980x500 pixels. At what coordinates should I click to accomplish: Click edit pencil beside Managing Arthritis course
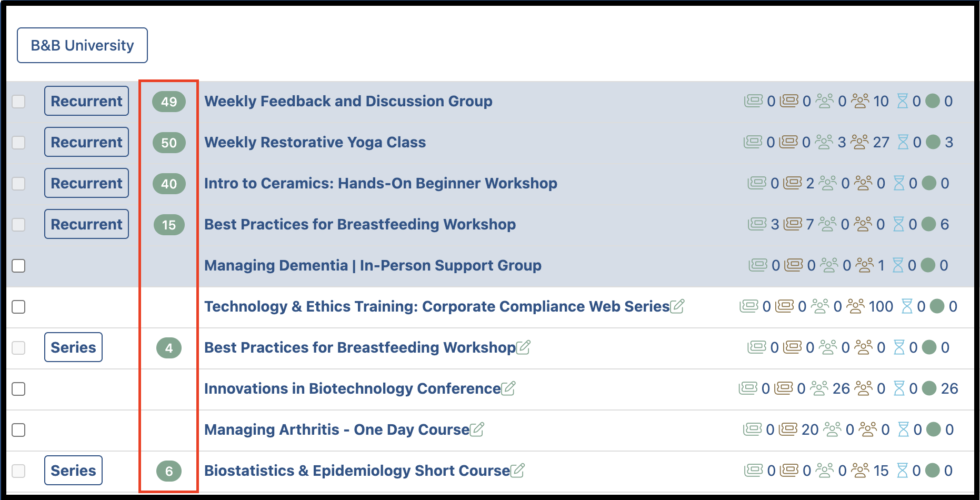coord(477,429)
